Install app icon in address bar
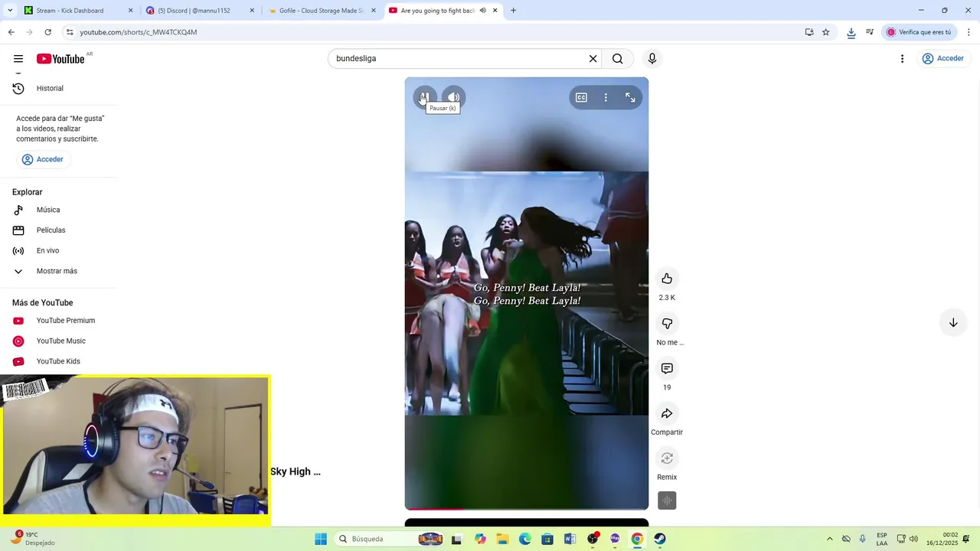980x551 pixels. (x=809, y=32)
